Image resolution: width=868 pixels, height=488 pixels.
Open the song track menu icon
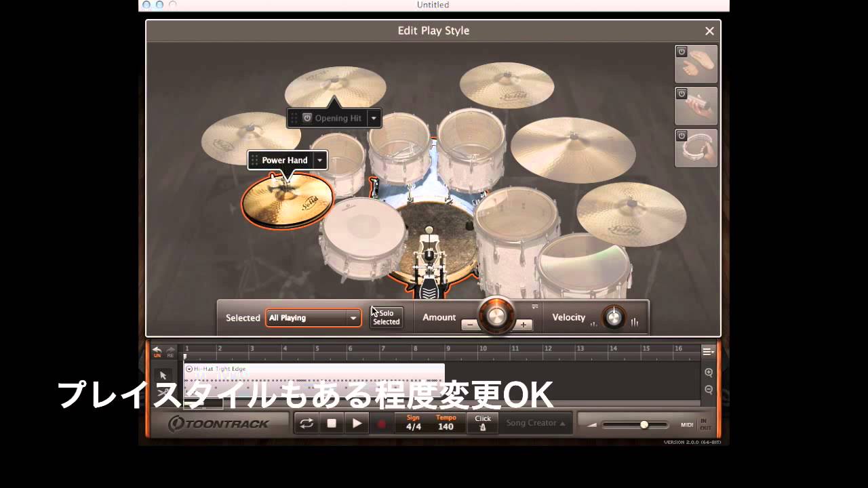click(x=708, y=352)
